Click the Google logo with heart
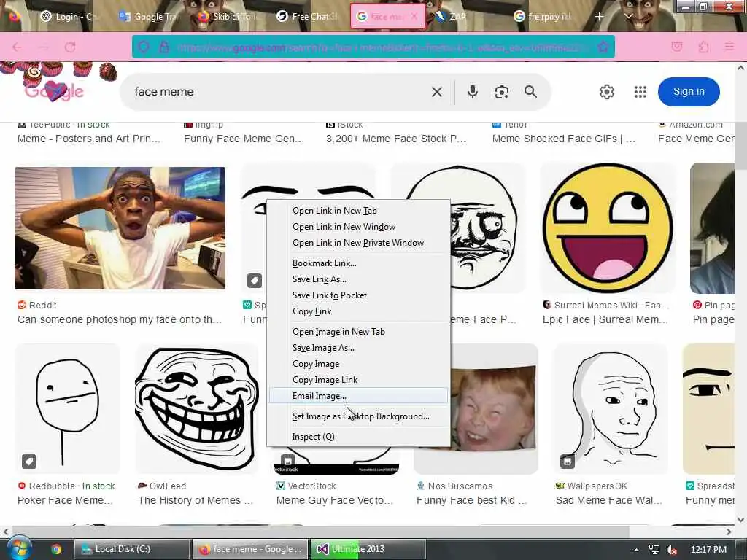 [x=54, y=90]
